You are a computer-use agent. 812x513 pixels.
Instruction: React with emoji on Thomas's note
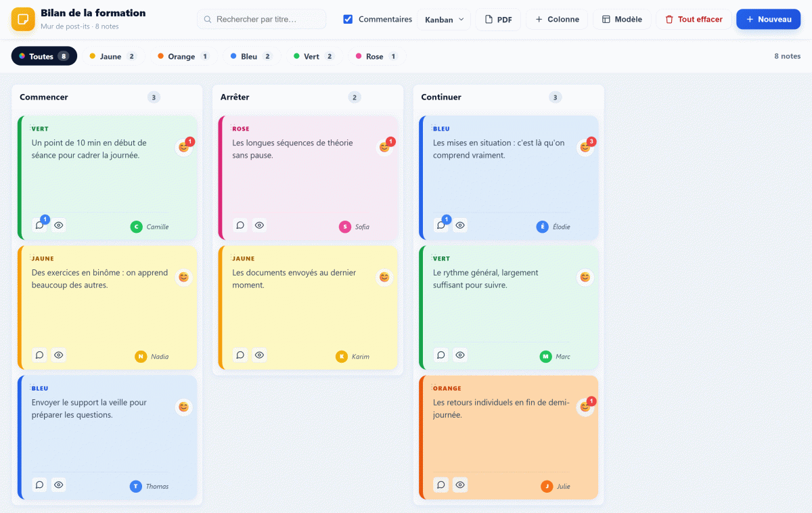(183, 407)
